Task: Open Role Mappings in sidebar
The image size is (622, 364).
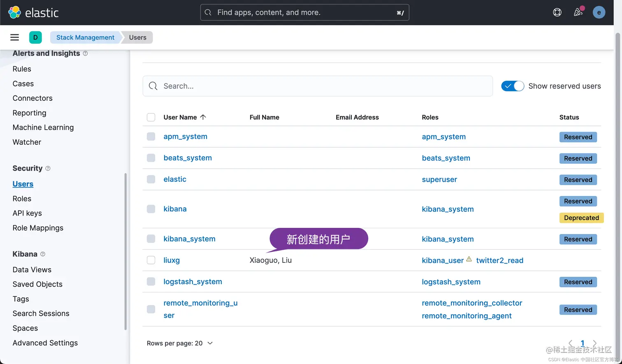Action: click(38, 228)
